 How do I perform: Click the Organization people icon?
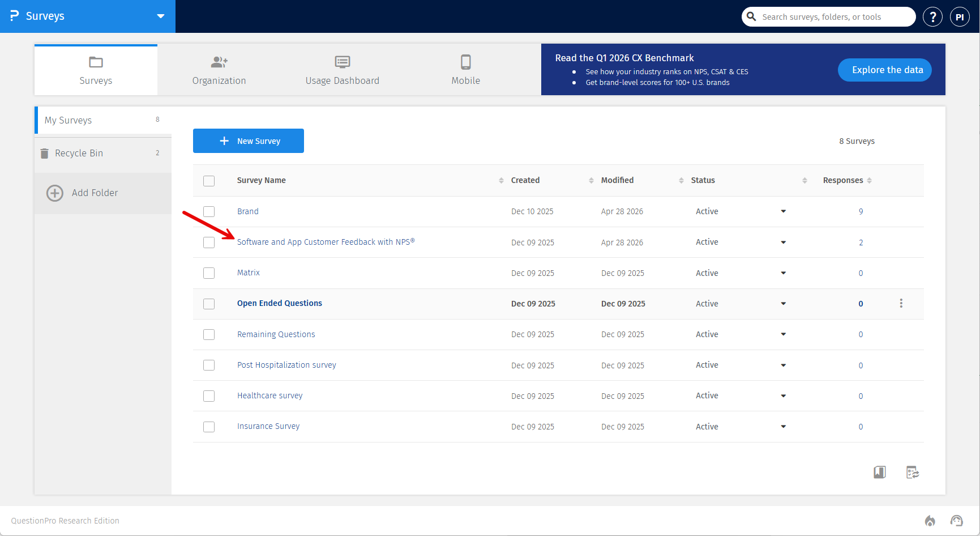pos(219,62)
